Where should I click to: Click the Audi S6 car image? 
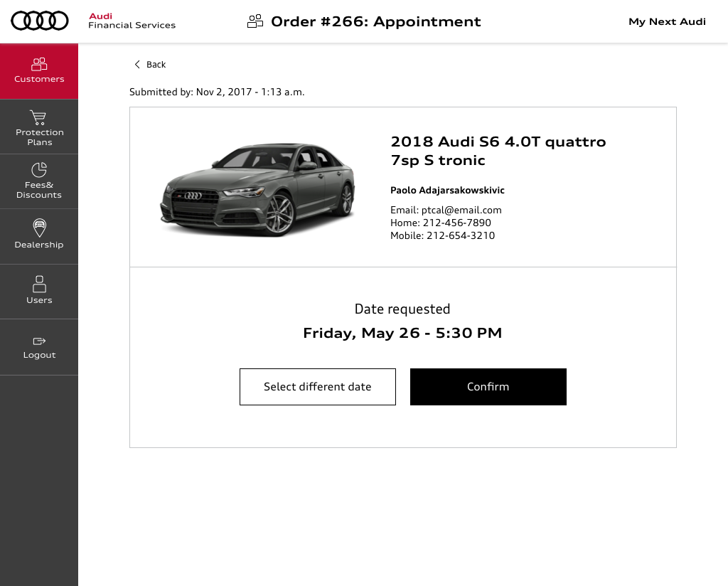pyautogui.click(x=257, y=189)
